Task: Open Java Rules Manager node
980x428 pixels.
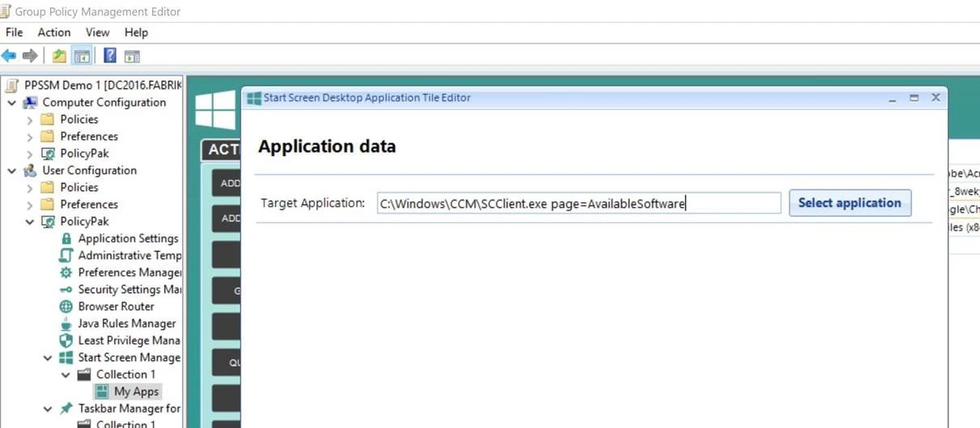Action: pos(126,324)
